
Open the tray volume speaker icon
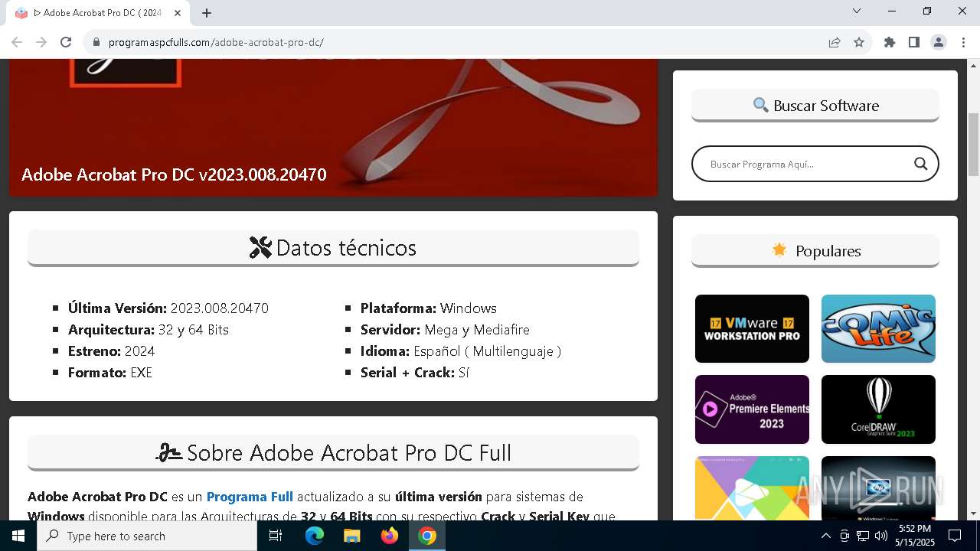881,536
